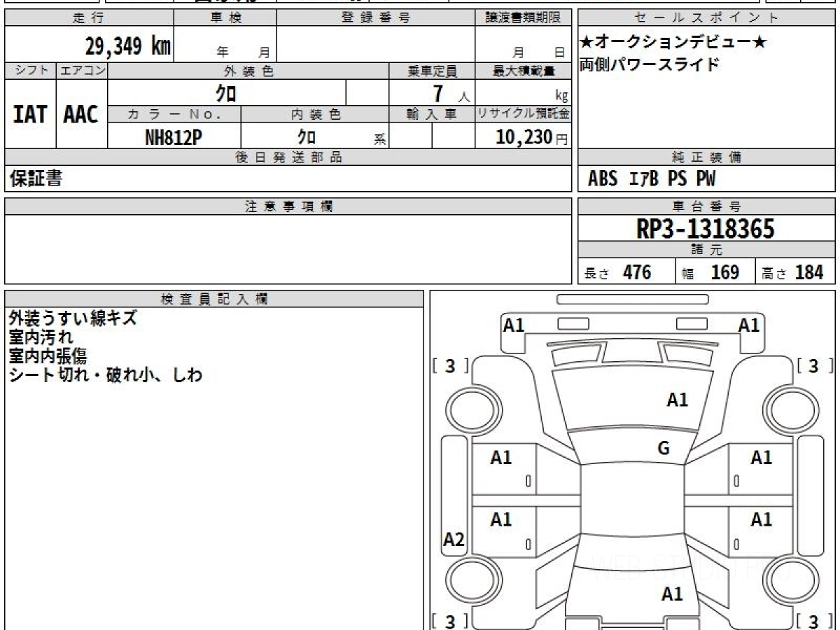This screenshot has height=630, width=840.
Task: Select the length value 長さ 476
Action: pos(618,272)
